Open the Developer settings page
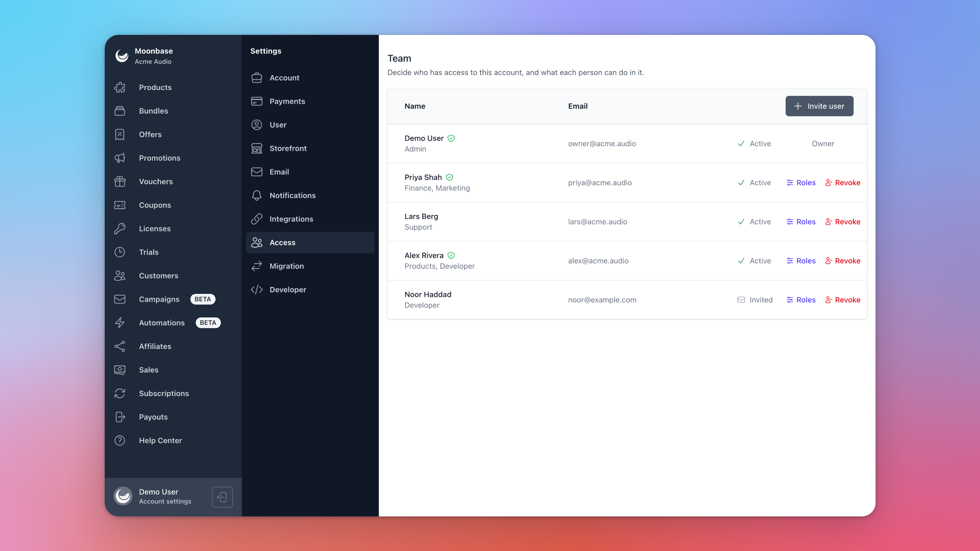Viewport: 980px width, 551px height. click(310, 290)
